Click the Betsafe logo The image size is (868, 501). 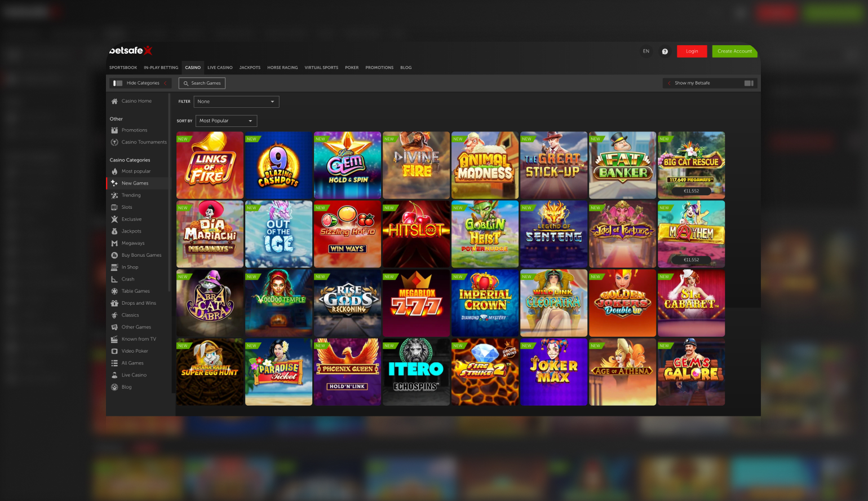[x=131, y=51]
